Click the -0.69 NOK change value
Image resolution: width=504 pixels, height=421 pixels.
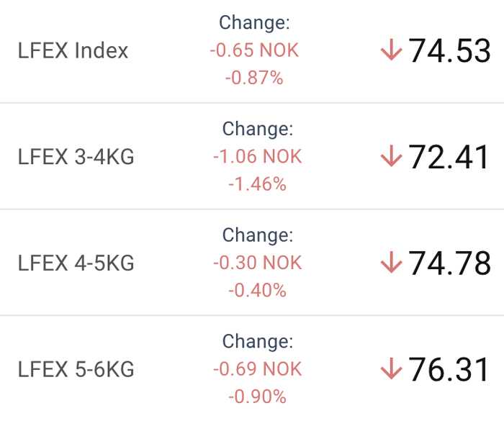(258, 368)
